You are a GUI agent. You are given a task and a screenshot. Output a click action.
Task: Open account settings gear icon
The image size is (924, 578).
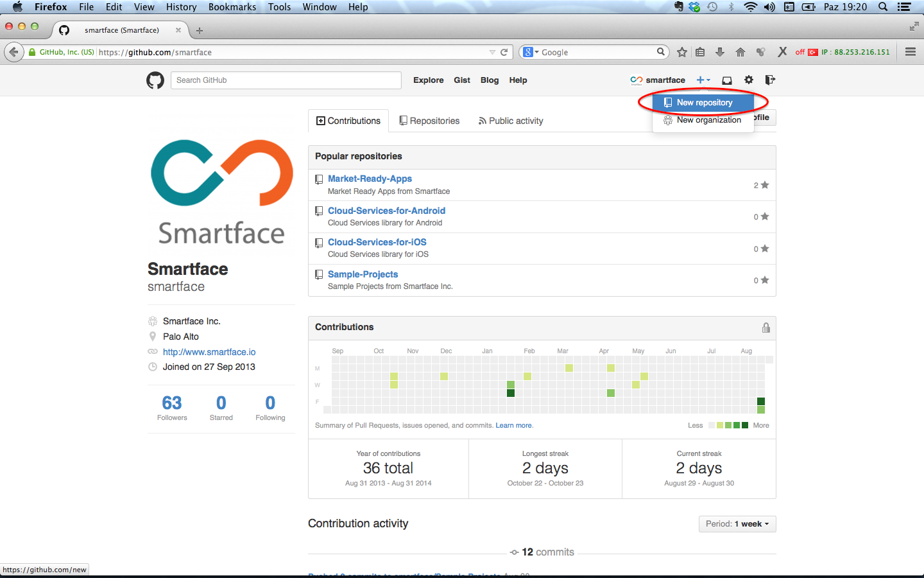tap(749, 80)
